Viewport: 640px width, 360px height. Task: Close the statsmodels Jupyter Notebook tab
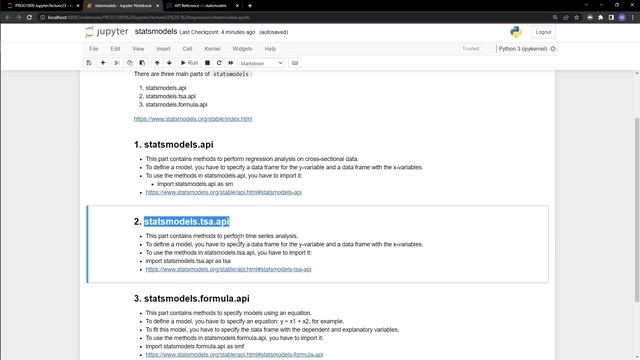[x=158, y=6]
